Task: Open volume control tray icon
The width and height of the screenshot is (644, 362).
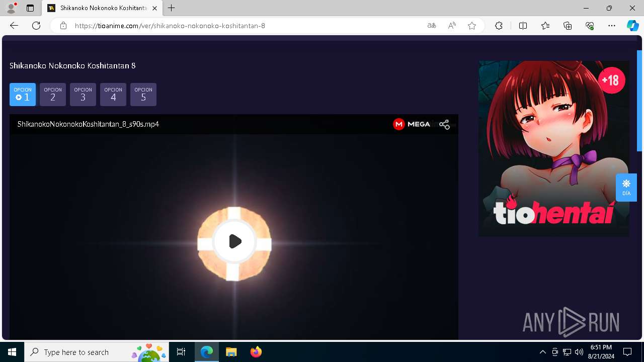Action: (579, 352)
